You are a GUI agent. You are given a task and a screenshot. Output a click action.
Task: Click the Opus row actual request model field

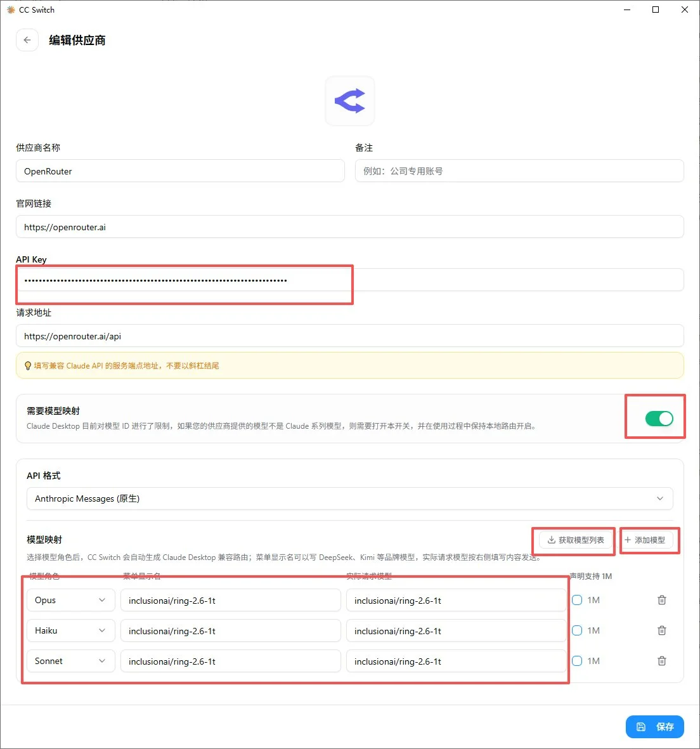pyautogui.click(x=456, y=601)
